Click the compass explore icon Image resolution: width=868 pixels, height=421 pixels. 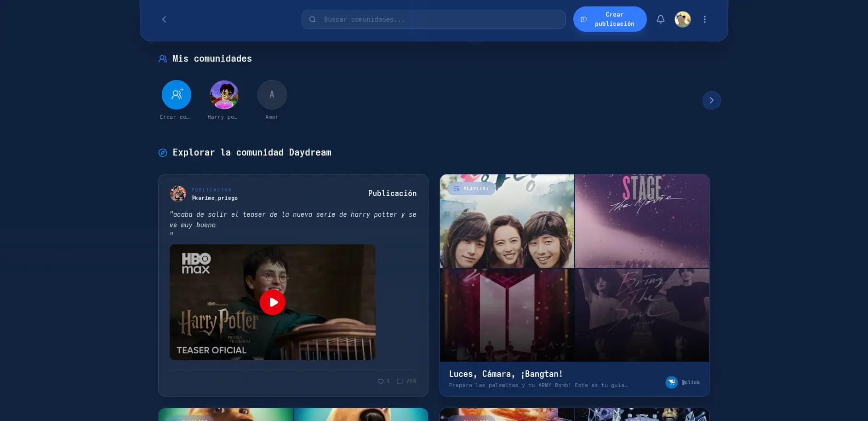click(x=163, y=153)
